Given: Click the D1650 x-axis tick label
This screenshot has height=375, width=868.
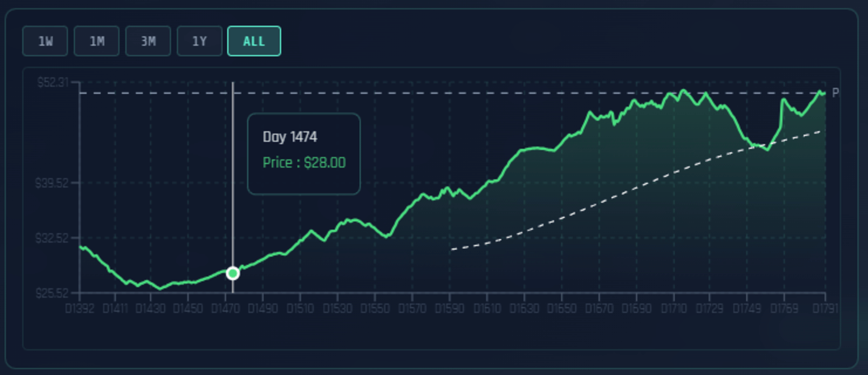Looking at the screenshot, I should click(561, 309).
